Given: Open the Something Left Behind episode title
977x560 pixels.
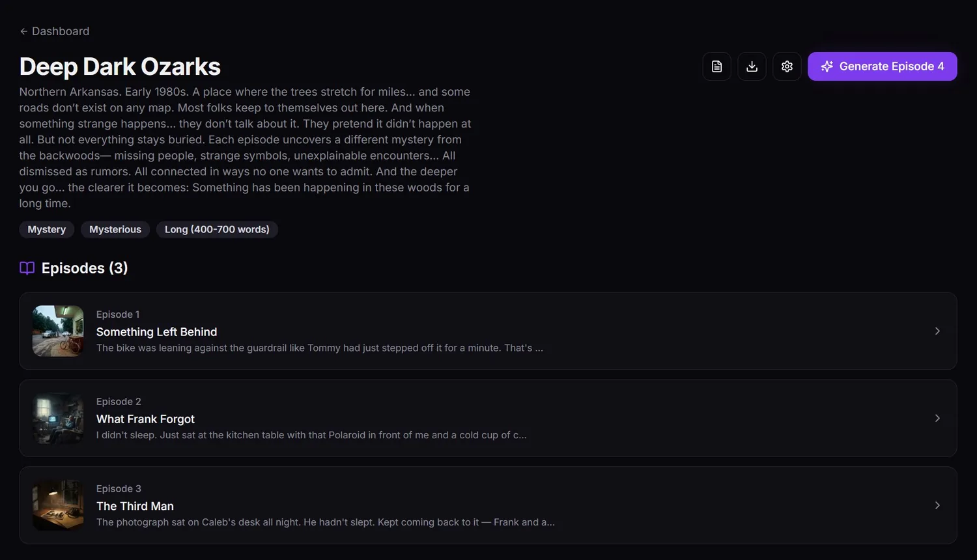Looking at the screenshot, I should point(157,332).
